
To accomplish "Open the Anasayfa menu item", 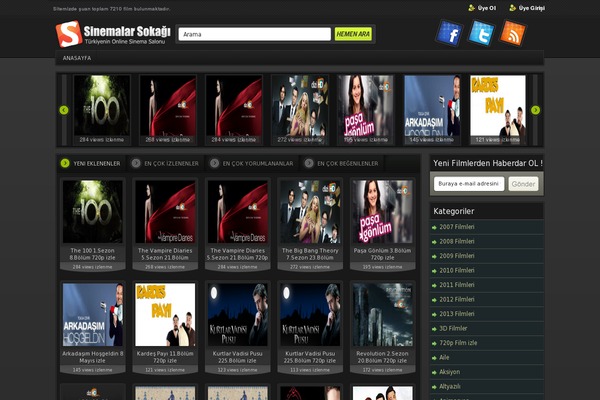I will (77, 58).
